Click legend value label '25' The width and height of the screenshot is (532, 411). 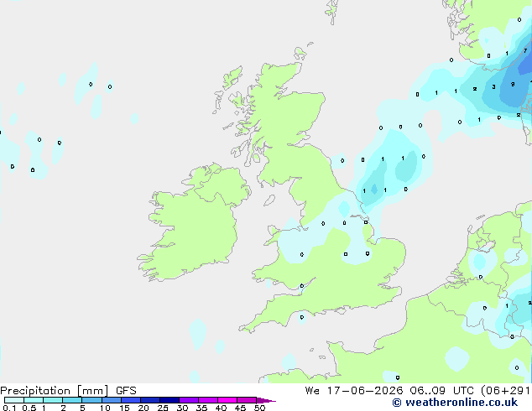[x=163, y=408]
